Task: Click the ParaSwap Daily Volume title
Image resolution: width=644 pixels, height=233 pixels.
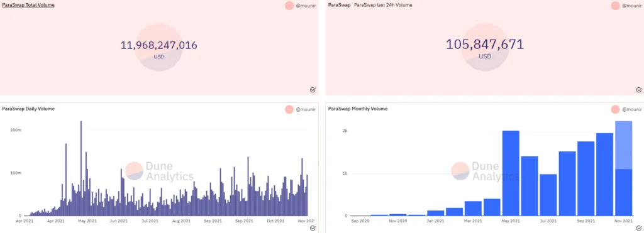Action: tap(28, 109)
